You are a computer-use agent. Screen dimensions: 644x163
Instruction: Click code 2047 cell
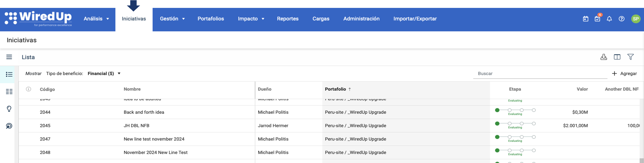(45, 139)
